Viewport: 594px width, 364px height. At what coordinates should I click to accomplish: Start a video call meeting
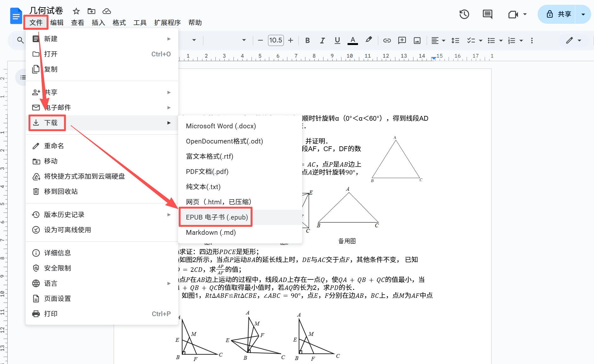click(514, 14)
